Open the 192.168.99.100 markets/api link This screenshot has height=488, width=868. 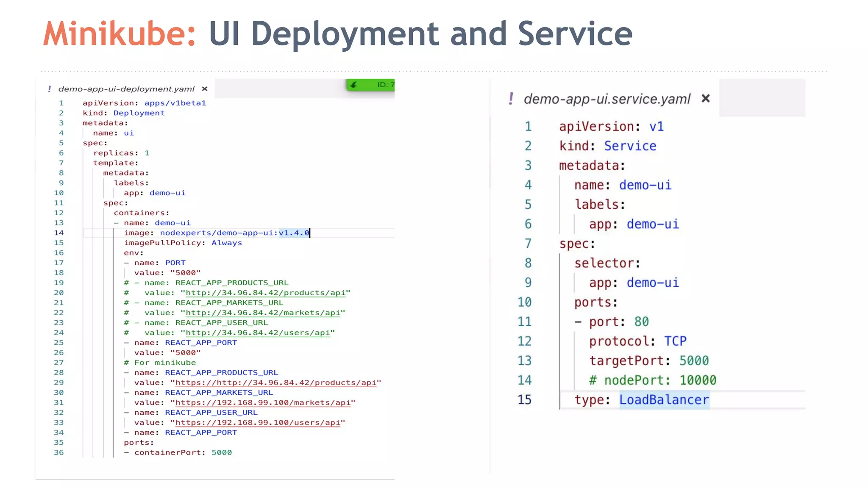pos(263,403)
